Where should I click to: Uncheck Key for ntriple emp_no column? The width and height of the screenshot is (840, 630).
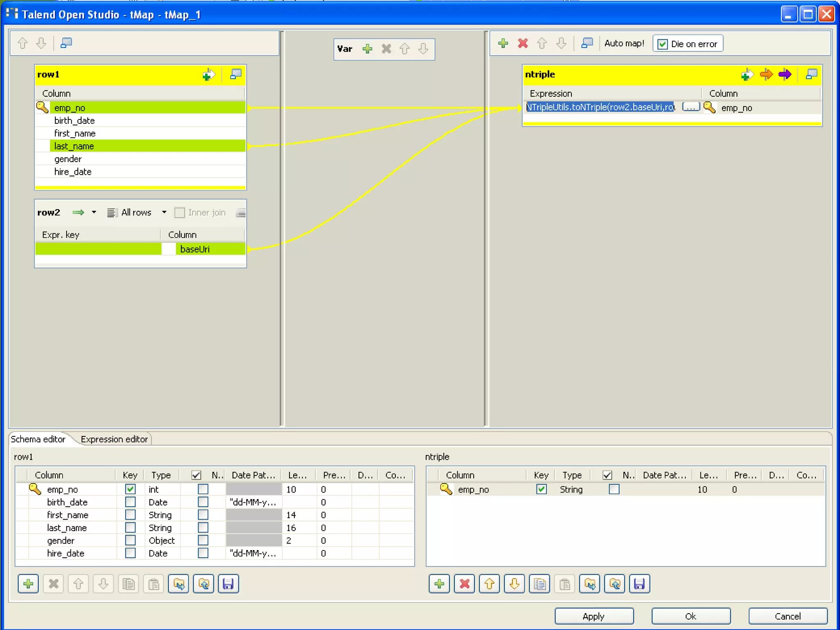coord(541,489)
